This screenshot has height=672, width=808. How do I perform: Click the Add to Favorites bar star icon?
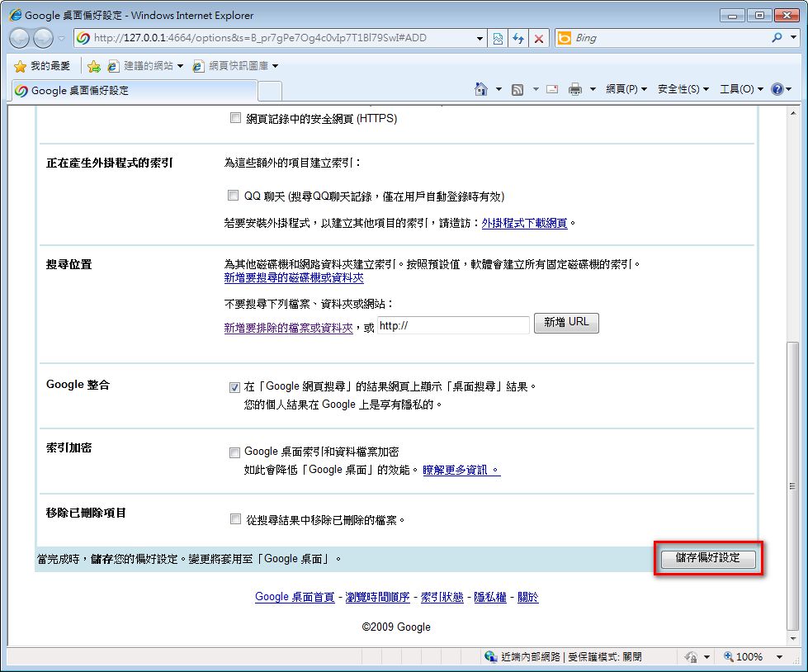tap(94, 66)
